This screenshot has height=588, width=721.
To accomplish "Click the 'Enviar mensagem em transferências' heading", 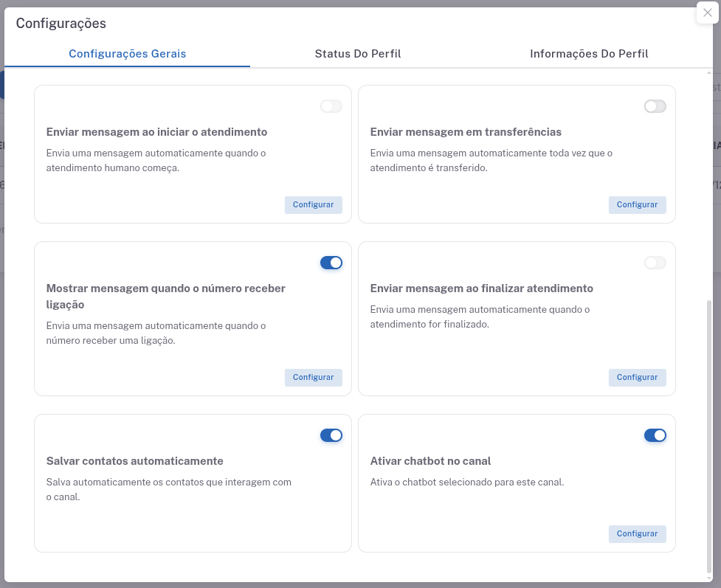I will (466, 132).
